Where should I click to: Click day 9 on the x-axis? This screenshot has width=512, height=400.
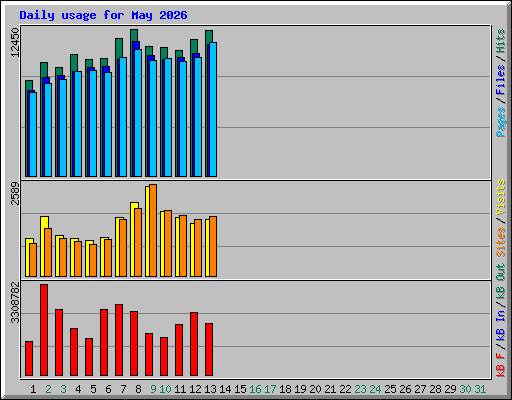pyautogui.click(x=153, y=389)
